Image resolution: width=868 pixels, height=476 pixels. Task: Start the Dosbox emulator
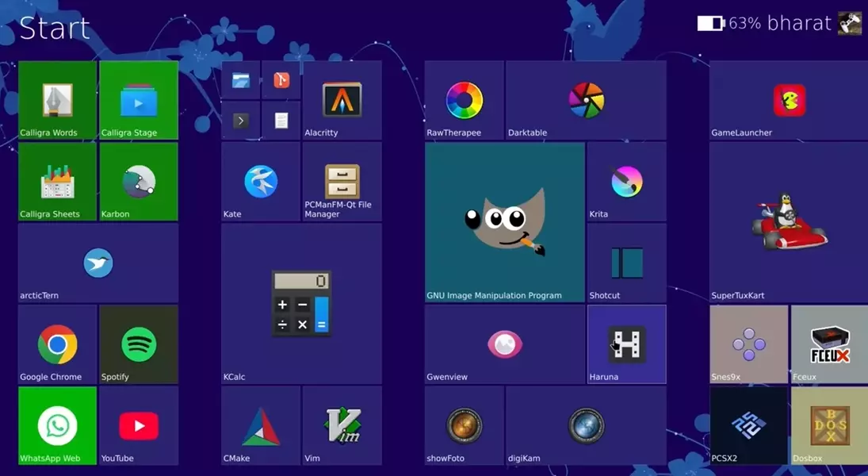click(x=828, y=424)
